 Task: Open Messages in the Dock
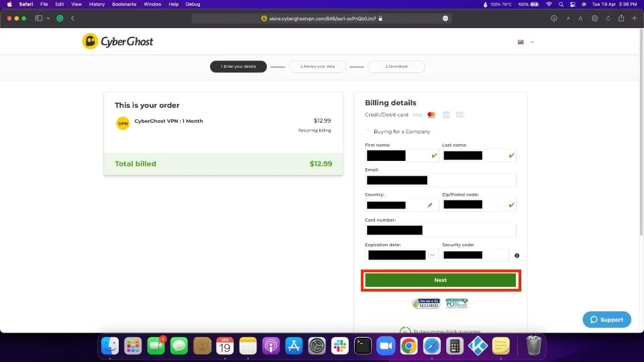coord(179,346)
